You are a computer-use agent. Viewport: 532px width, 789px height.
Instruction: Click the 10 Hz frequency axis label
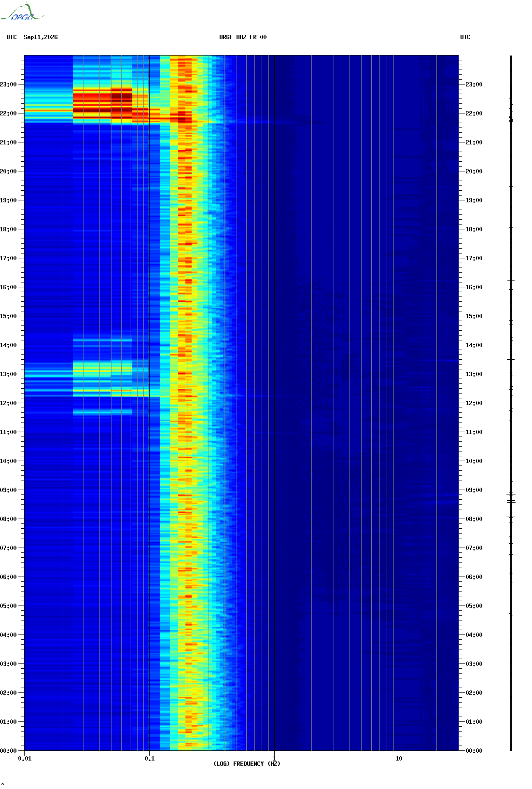tap(399, 759)
